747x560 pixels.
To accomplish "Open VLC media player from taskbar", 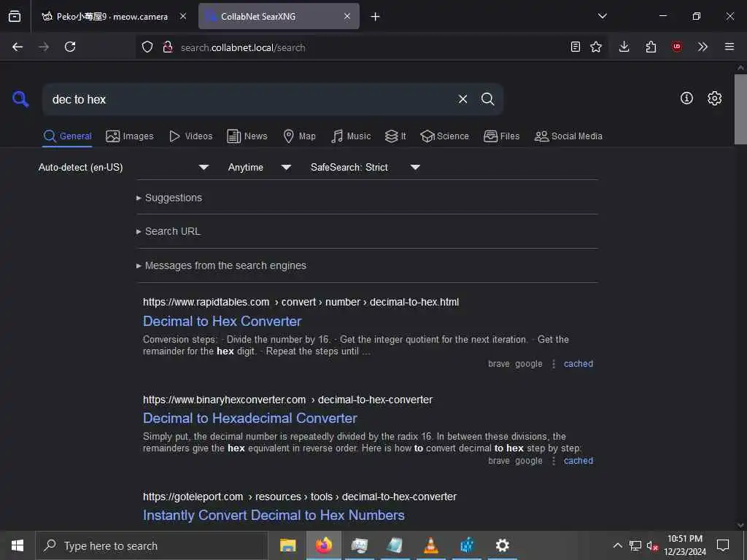I will 430,545.
